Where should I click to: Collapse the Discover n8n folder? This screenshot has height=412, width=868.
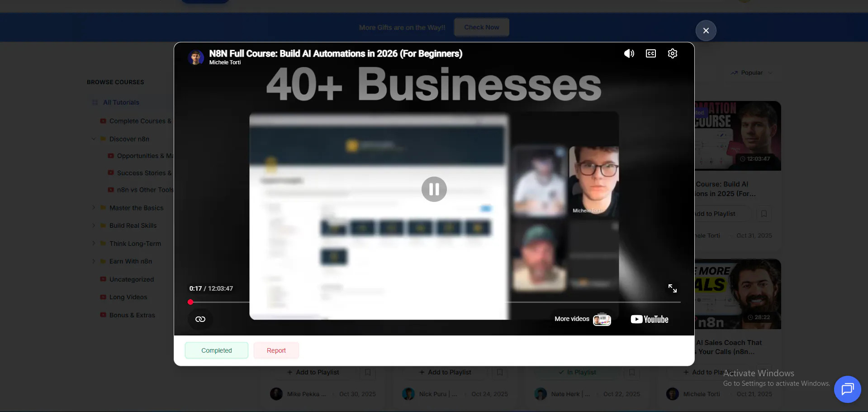[x=94, y=139]
